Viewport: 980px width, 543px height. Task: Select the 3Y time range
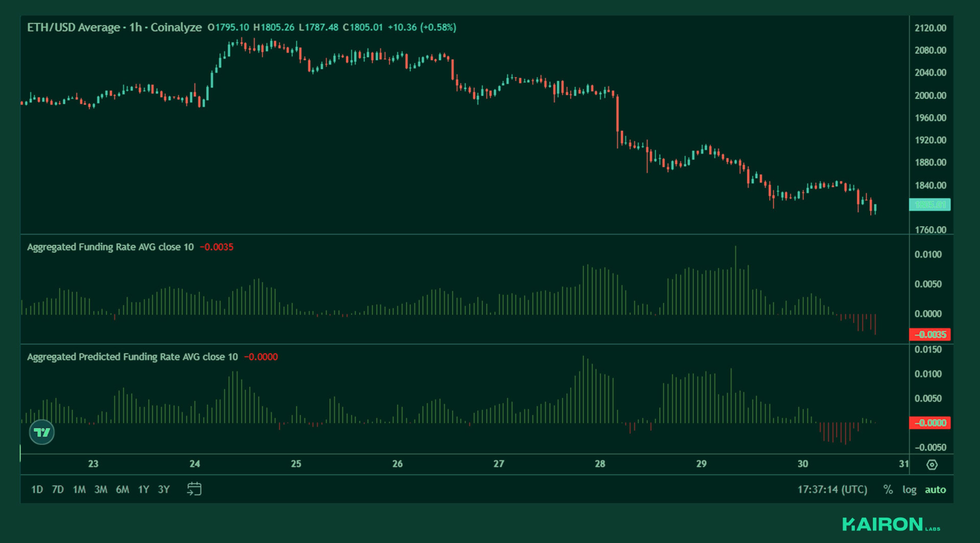pos(164,489)
